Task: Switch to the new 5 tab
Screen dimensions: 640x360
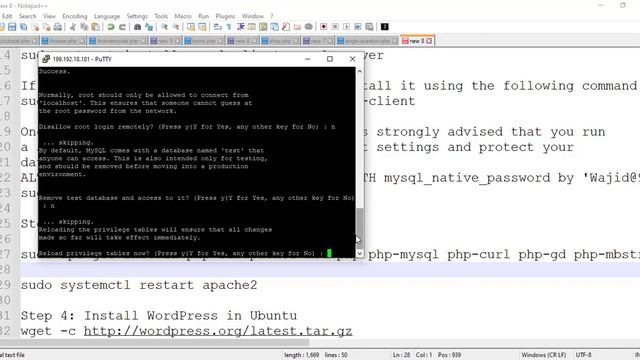Action: tap(166, 41)
